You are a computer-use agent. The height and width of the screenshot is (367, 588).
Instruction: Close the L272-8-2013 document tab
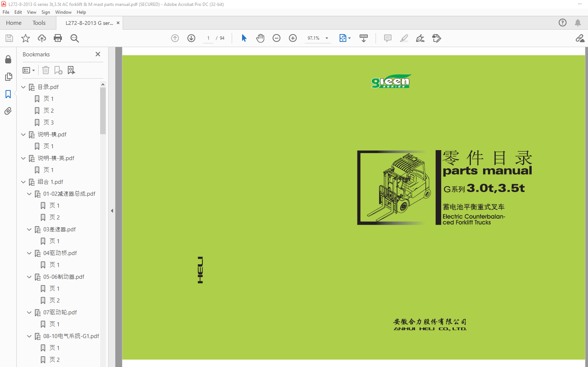point(118,23)
